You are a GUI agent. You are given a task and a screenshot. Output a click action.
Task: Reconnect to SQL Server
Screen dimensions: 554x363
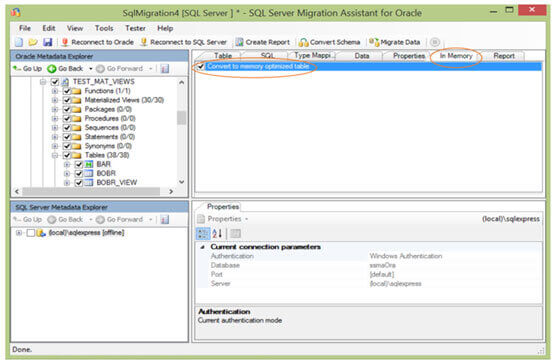pyautogui.click(x=184, y=42)
